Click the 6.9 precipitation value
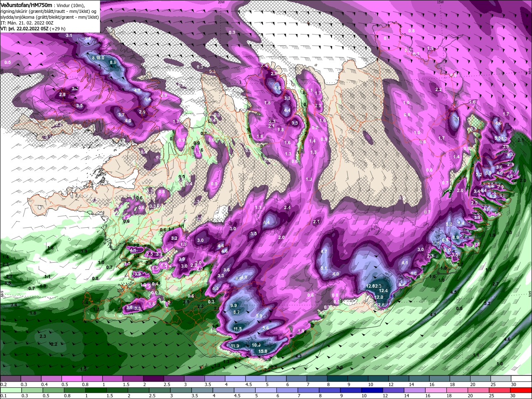The image size is (532, 399). pyautogui.click(x=445, y=240)
